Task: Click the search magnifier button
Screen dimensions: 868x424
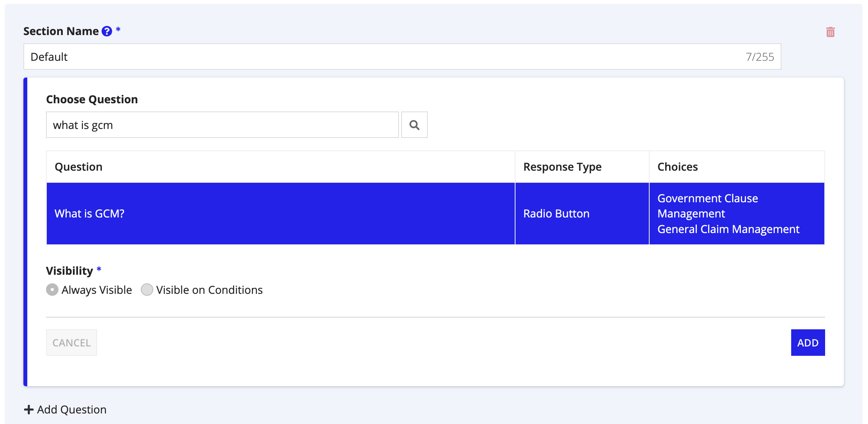Action: pyautogui.click(x=414, y=125)
